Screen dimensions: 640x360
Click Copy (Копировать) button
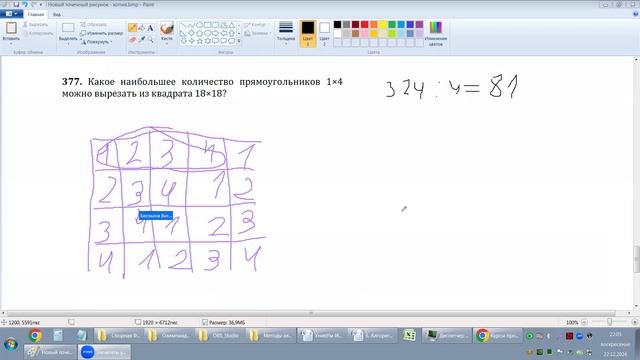click(38, 33)
